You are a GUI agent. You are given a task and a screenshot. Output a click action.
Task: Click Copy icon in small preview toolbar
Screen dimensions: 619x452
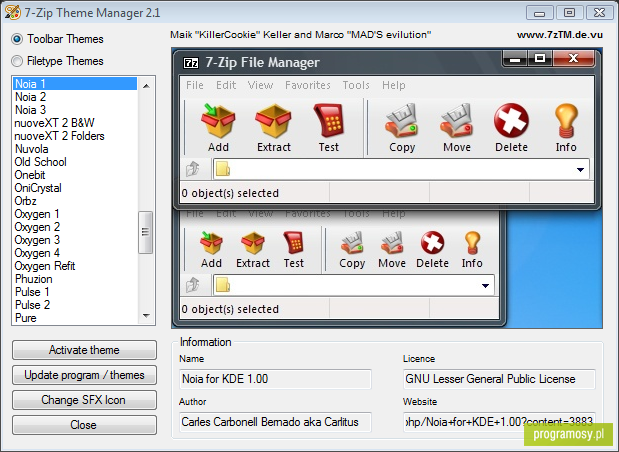[x=352, y=243]
